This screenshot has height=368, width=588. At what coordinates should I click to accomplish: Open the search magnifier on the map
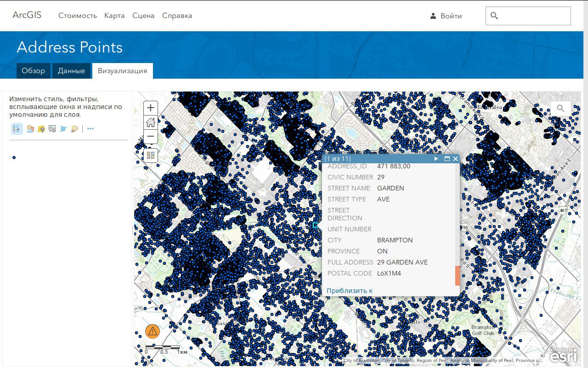(x=561, y=108)
